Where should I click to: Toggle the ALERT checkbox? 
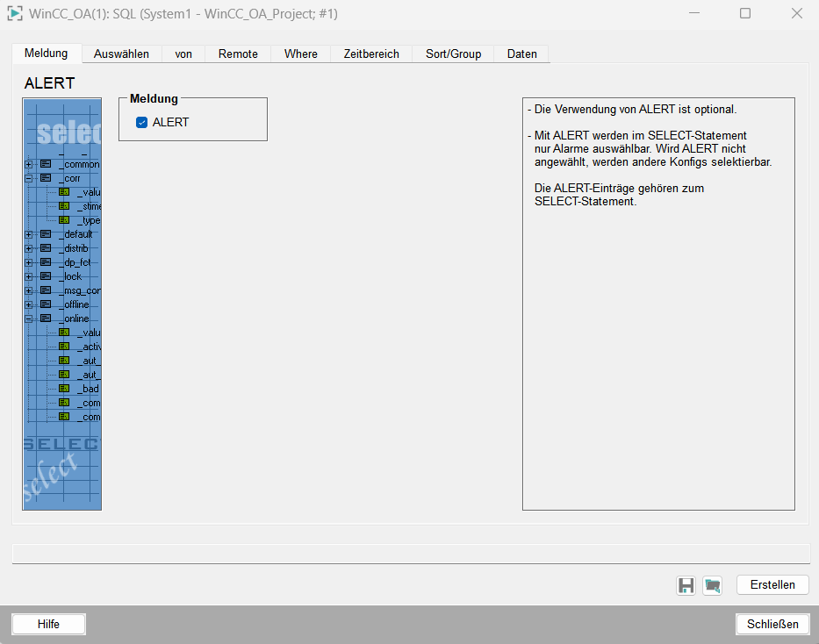(x=142, y=123)
